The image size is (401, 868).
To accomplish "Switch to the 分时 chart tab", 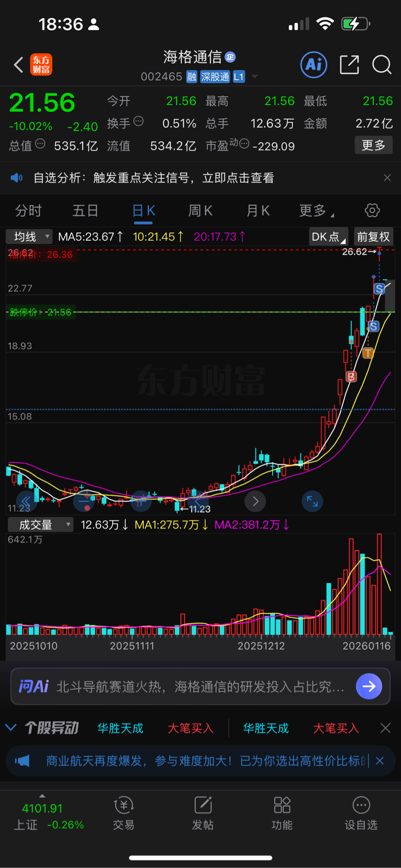I will coord(28,210).
